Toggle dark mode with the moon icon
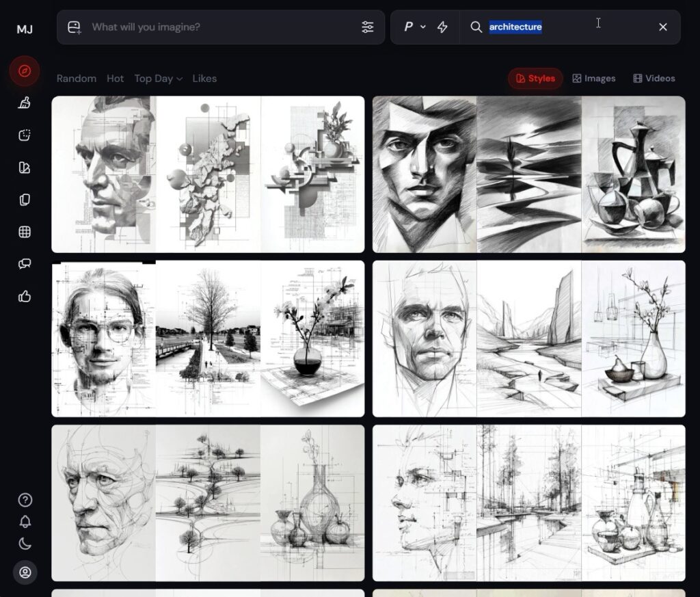Screen dimensions: 700x597 pyautogui.click(x=25, y=544)
